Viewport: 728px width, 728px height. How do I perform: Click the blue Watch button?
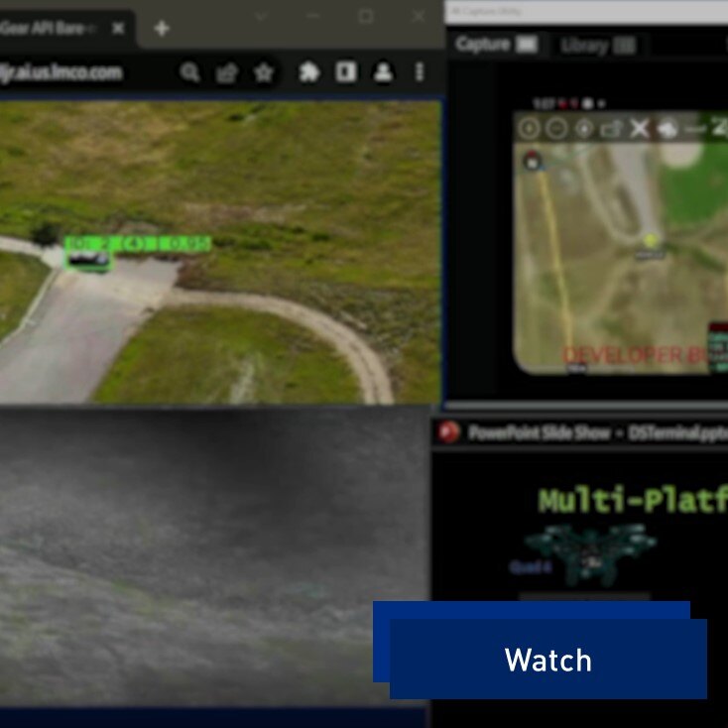pos(547,659)
